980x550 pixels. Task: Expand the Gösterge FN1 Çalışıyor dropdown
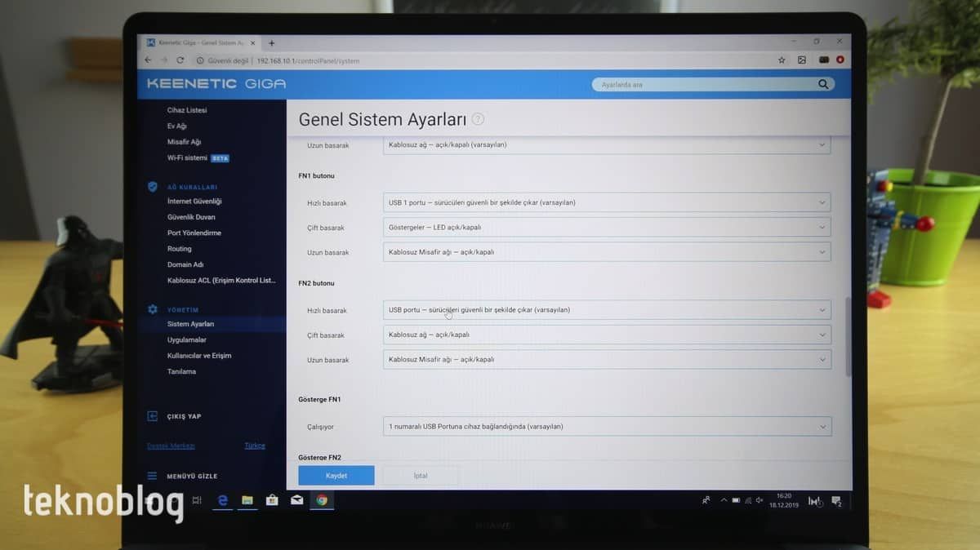(x=606, y=426)
